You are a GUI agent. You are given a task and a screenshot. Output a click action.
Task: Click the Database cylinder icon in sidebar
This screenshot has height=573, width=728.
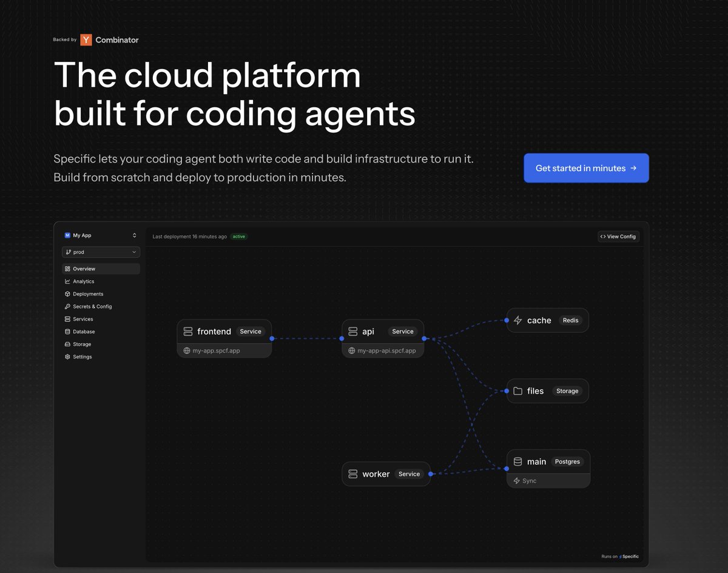click(67, 332)
